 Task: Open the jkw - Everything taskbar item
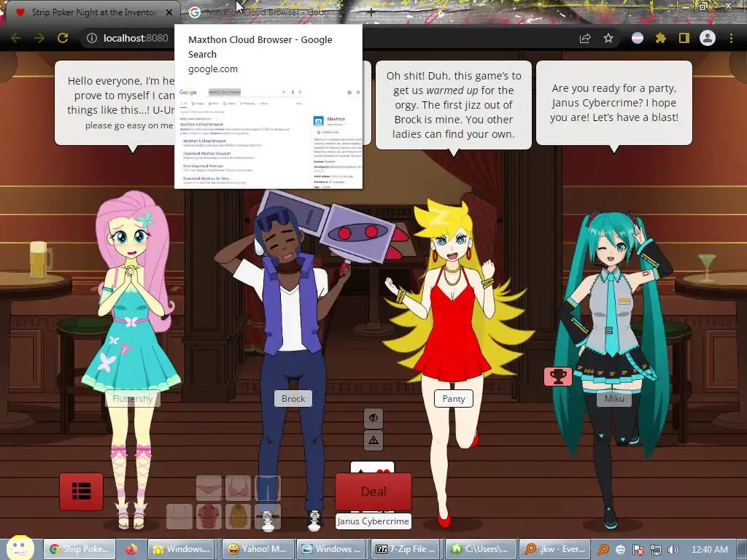pos(554,549)
